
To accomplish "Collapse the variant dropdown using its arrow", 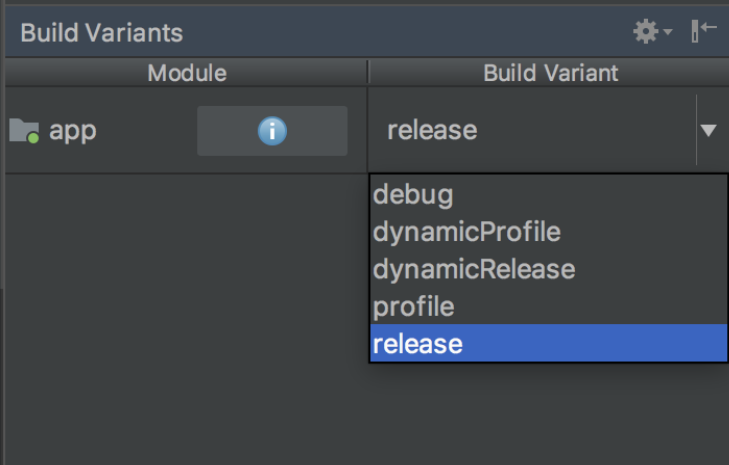I will tap(709, 131).
